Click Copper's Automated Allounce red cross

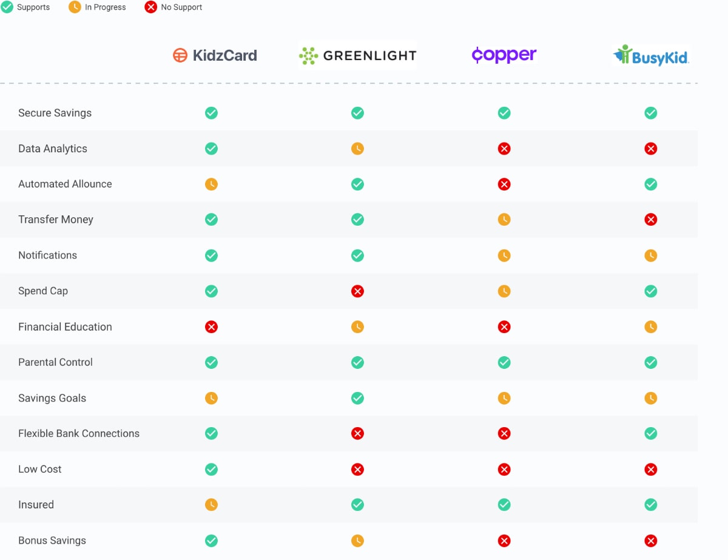click(x=504, y=184)
